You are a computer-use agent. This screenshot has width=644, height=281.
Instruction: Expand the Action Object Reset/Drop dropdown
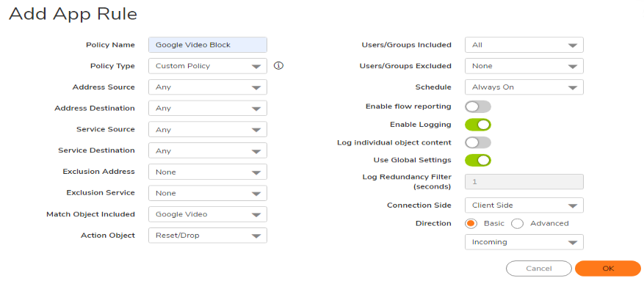coord(208,236)
